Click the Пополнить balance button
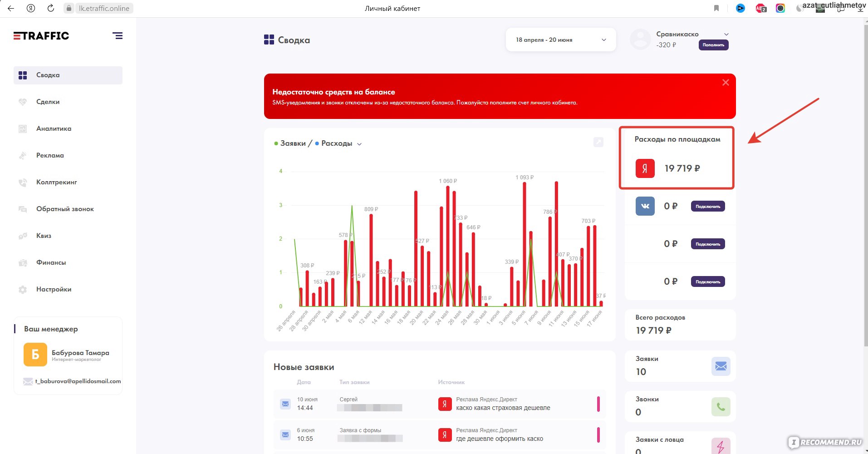Screen dimensions: 868x454 click(713, 45)
